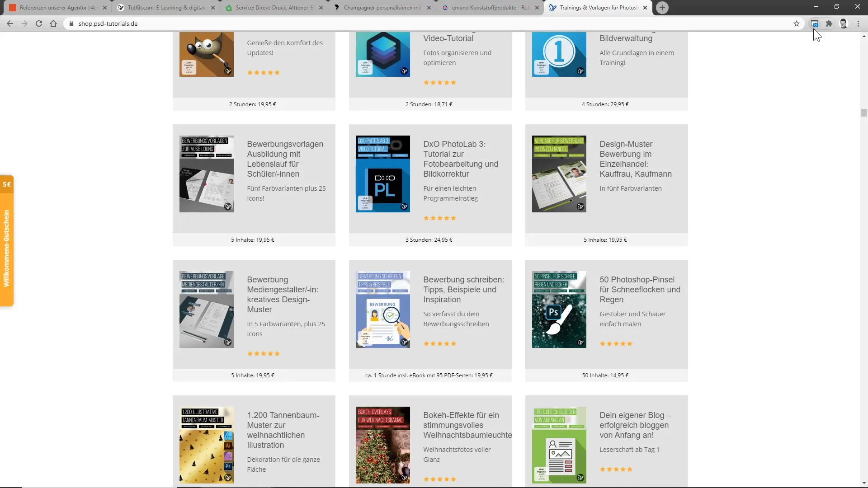Open the Willkommens-Gutschein side banner
Viewport: 868px width, 488px height.
[x=7, y=241]
